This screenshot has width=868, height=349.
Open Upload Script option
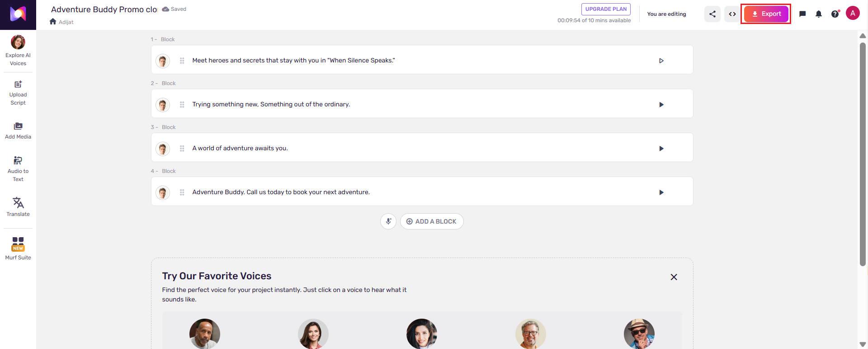point(18,93)
